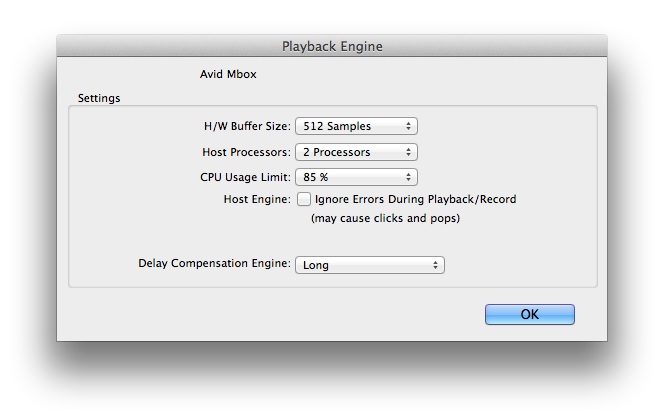Viewport: 664px width, 420px height.
Task: Click the up-down arrows beside 85 %
Action: point(408,177)
